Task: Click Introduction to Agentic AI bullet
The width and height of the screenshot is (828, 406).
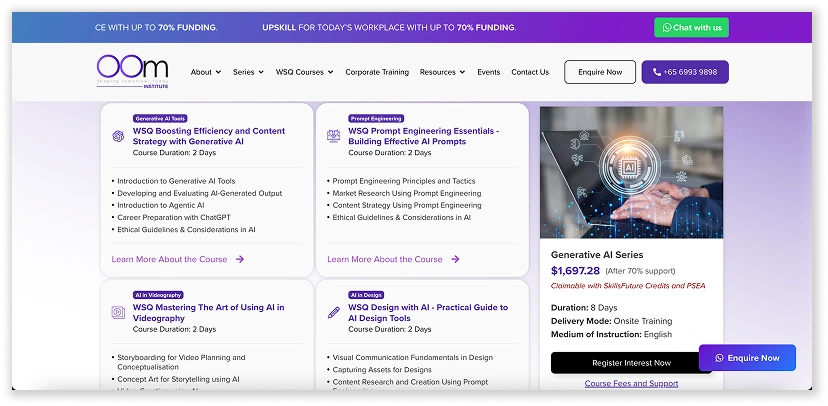Action: click(161, 205)
